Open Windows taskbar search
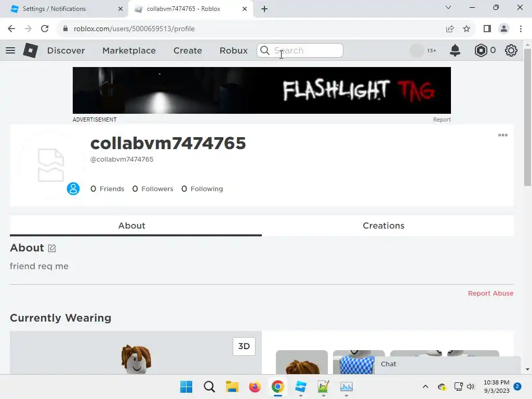 click(209, 387)
